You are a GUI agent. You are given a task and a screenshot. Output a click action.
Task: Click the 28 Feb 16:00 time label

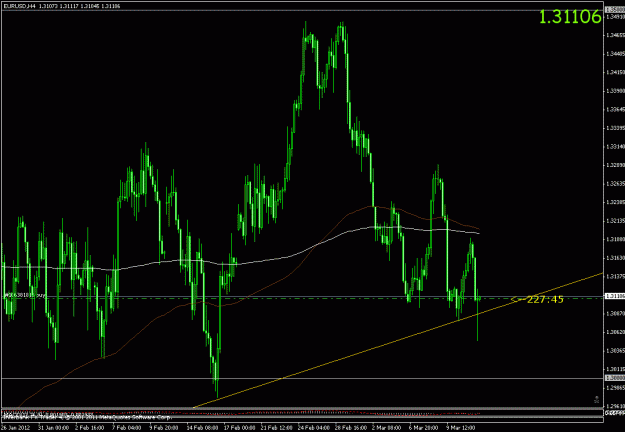(351, 428)
